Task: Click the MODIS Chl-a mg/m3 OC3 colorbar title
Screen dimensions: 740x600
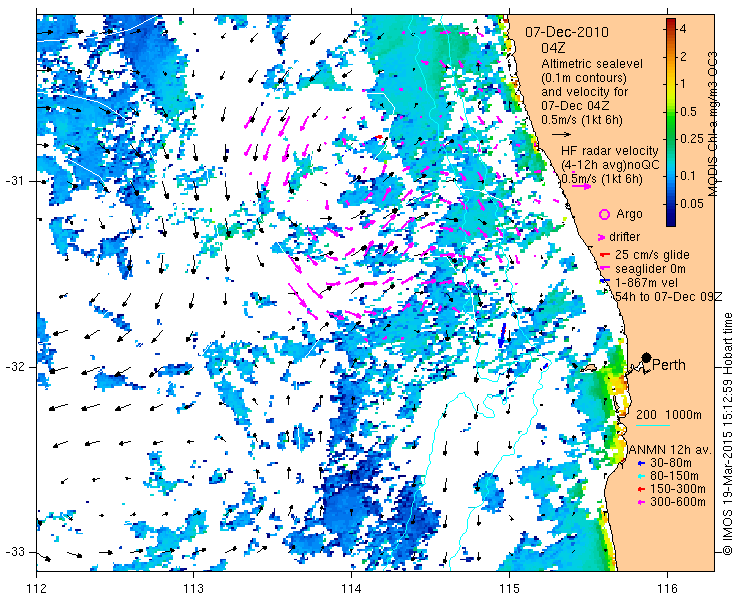Action: pos(712,124)
